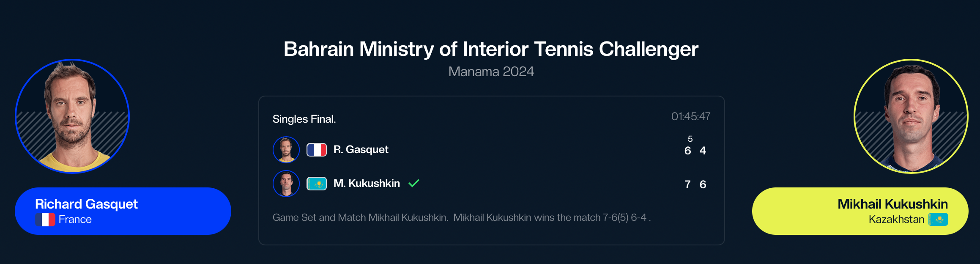The width and height of the screenshot is (980, 264).
Task: Click the tournament title Bahrain Ministry of Interior Tennis Challenger
Action: (x=491, y=49)
